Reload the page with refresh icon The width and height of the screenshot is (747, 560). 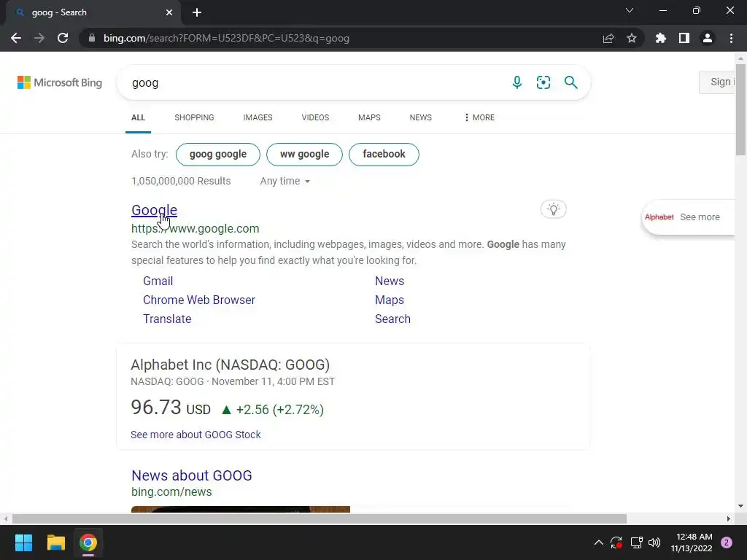click(63, 38)
